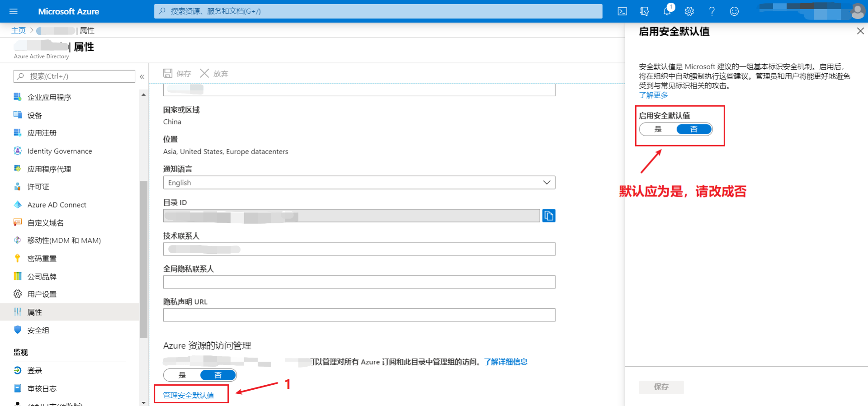This screenshot has height=406, width=868.
Task: Open 应用注册 in the sidebar
Action: pyautogui.click(x=42, y=133)
